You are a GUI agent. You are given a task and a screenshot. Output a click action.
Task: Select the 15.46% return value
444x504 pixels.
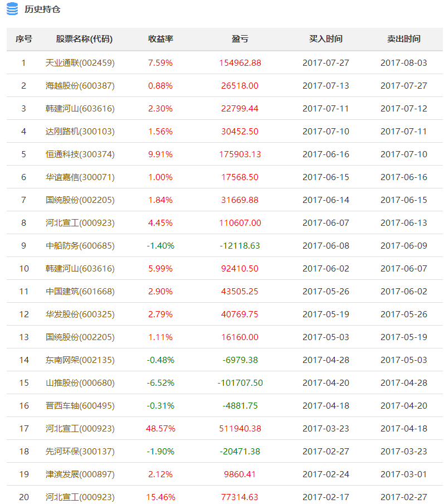pos(160,497)
